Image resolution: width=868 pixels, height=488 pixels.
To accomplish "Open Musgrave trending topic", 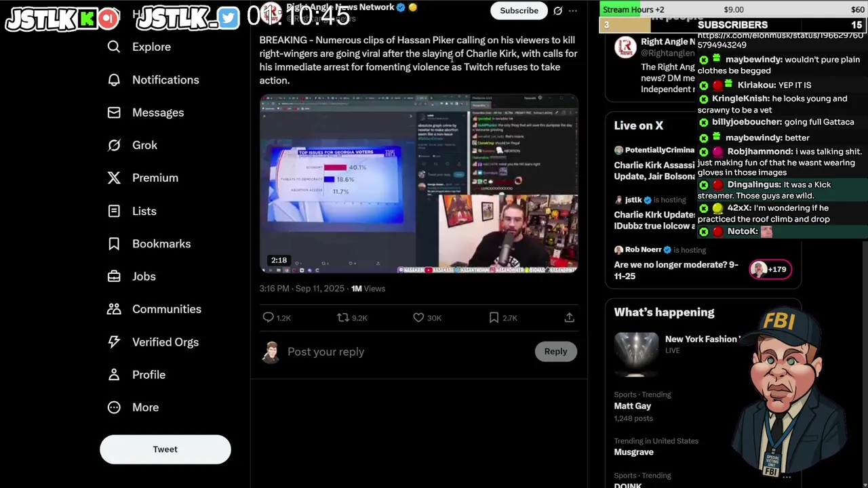I will [x=634, y=452].
